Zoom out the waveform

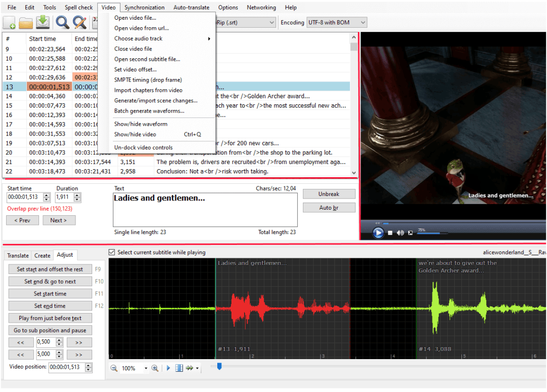coord(114,368)
